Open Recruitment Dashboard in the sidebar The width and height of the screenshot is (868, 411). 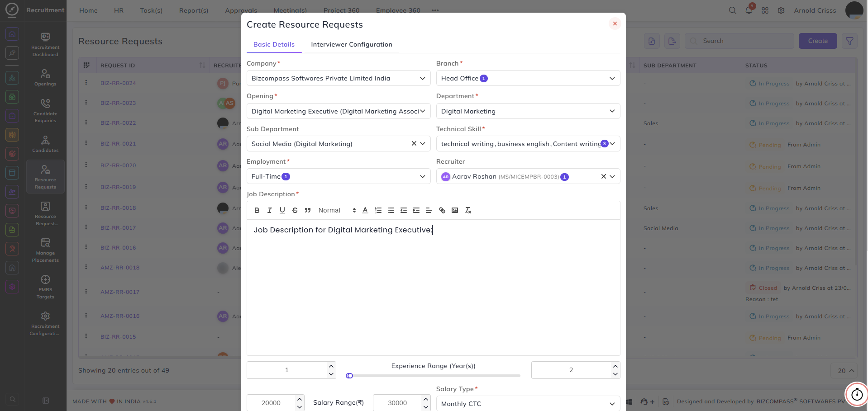(45, 44)
